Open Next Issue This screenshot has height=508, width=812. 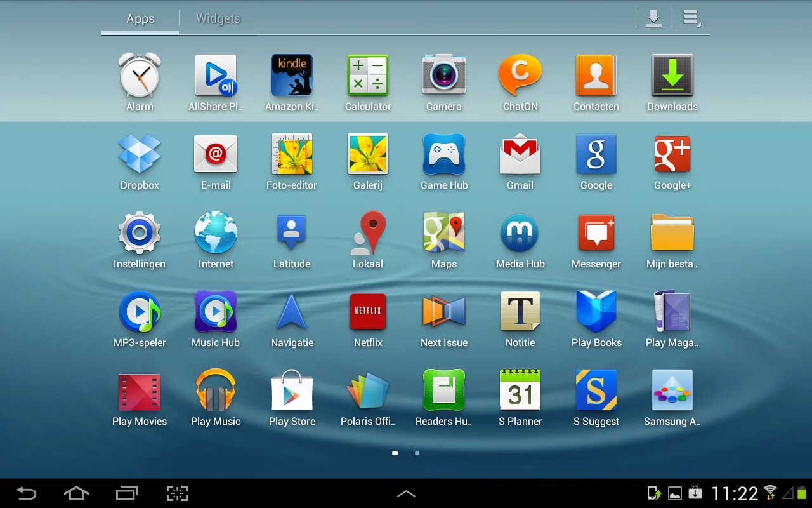(x=444, y=312)
